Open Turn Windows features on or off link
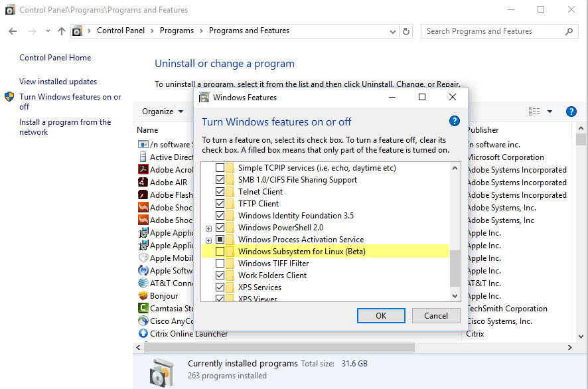Viewport: 588px width, 389px height. pos(70,102)
